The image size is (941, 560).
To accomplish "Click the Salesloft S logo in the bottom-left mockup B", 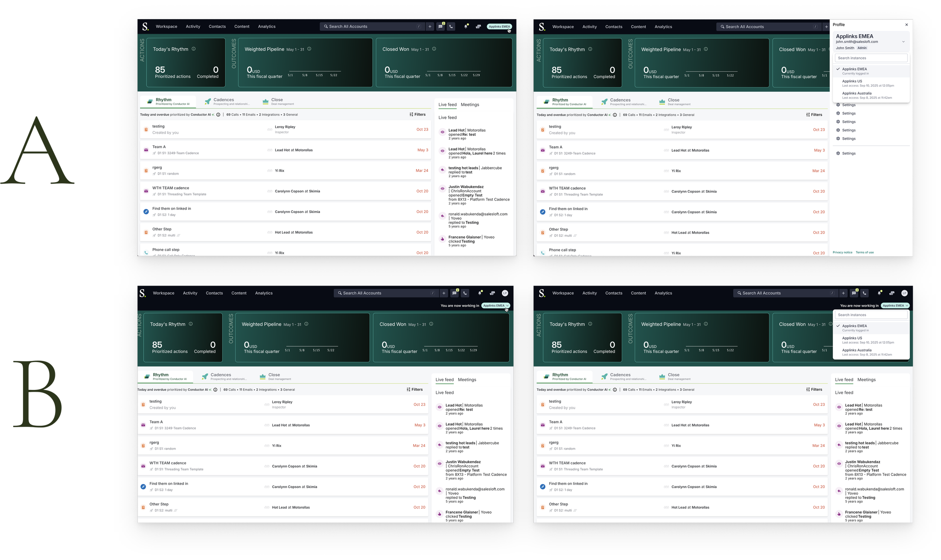I will coord(143,293).
